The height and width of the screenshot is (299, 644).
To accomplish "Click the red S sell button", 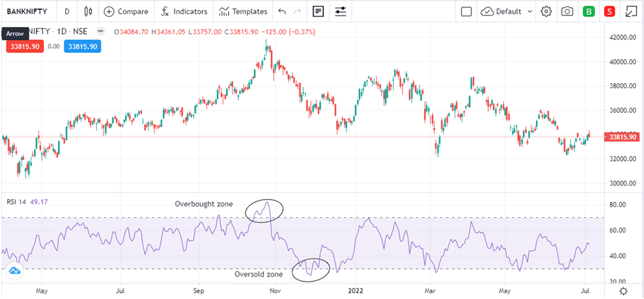I will pos(609,12).
